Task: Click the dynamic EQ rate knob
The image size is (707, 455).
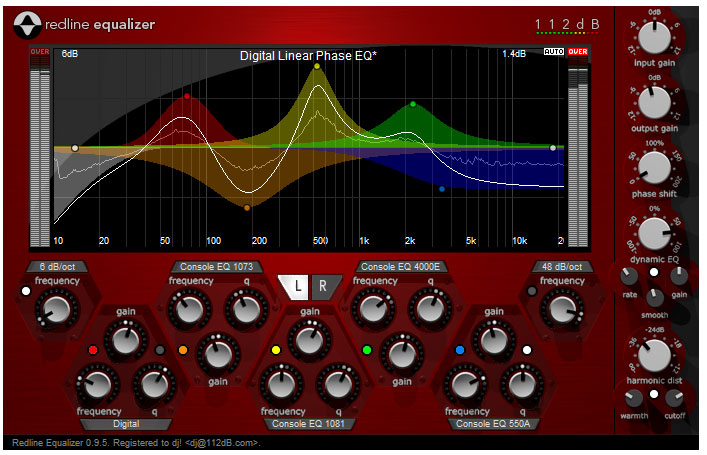Action: tap(629, 276)
